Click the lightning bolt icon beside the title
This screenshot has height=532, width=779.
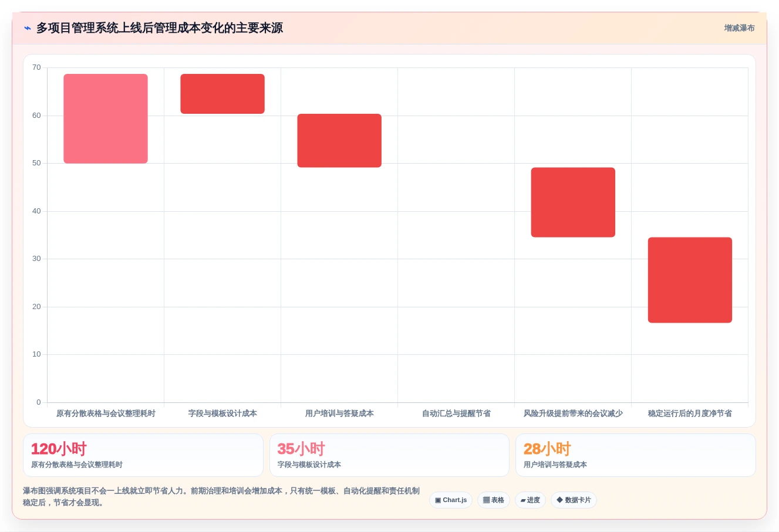pos(28,28)
